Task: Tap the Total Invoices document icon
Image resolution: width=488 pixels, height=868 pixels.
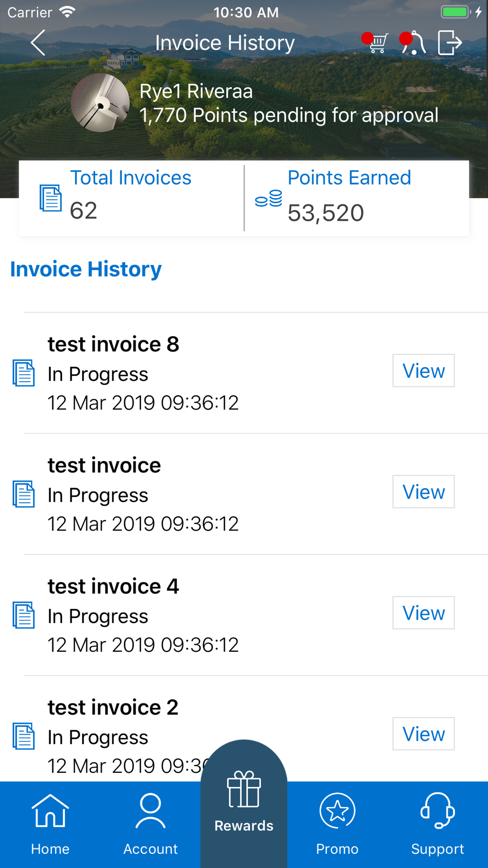Action: point(51,198)
